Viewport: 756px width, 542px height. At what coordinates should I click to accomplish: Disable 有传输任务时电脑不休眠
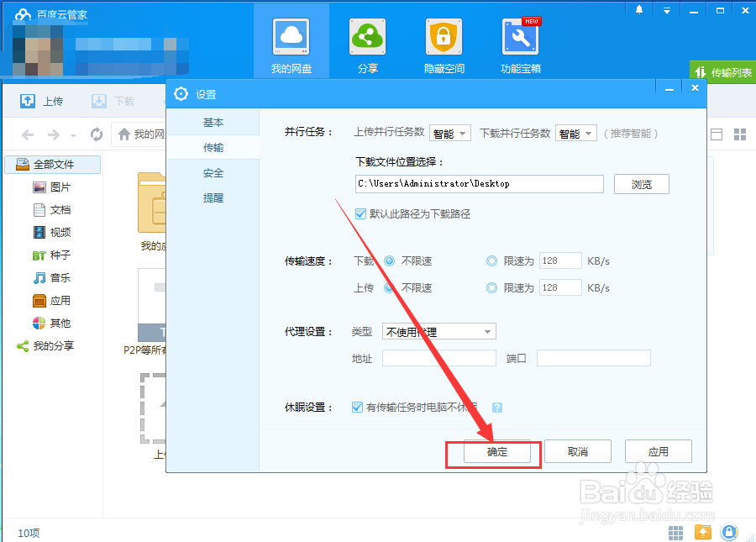(x=357, y=407)
